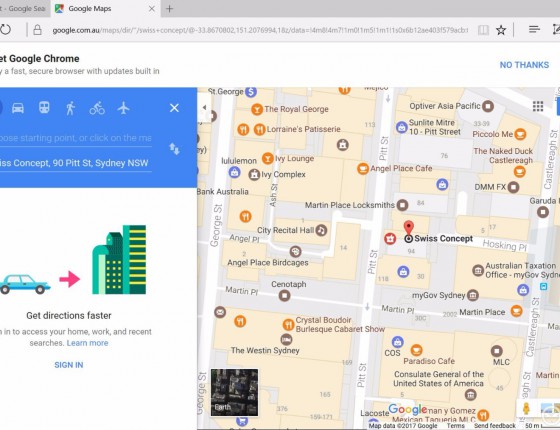560x430 pixels.
Task: Open Google apps grid icon
Action: pos(538,106)
